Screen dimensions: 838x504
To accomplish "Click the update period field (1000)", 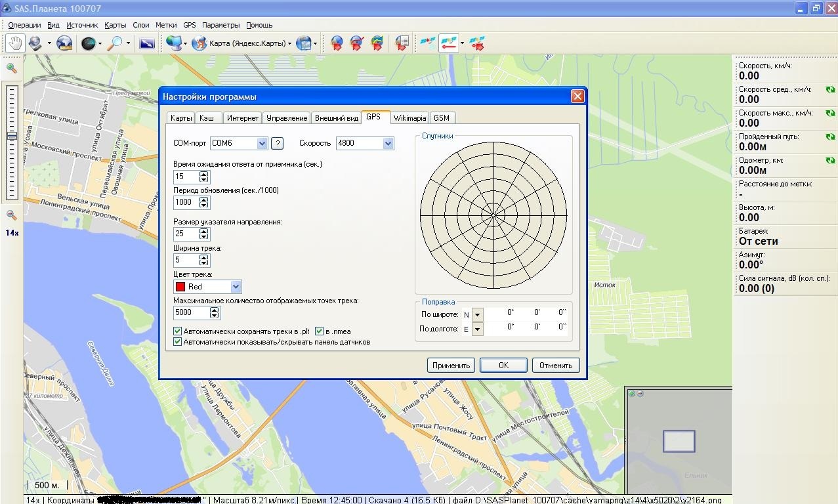I will tap(186, 202).
